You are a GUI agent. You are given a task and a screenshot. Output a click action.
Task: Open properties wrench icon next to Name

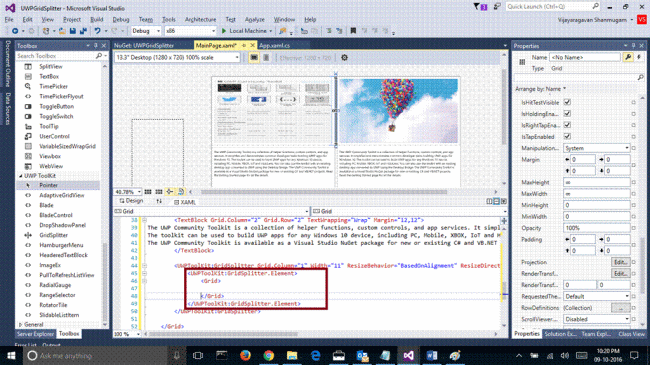pos(628,57)
